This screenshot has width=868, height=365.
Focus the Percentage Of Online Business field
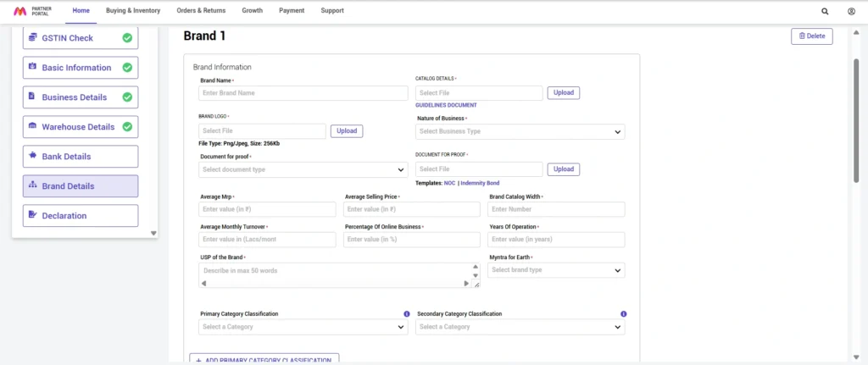coord(412,240)
